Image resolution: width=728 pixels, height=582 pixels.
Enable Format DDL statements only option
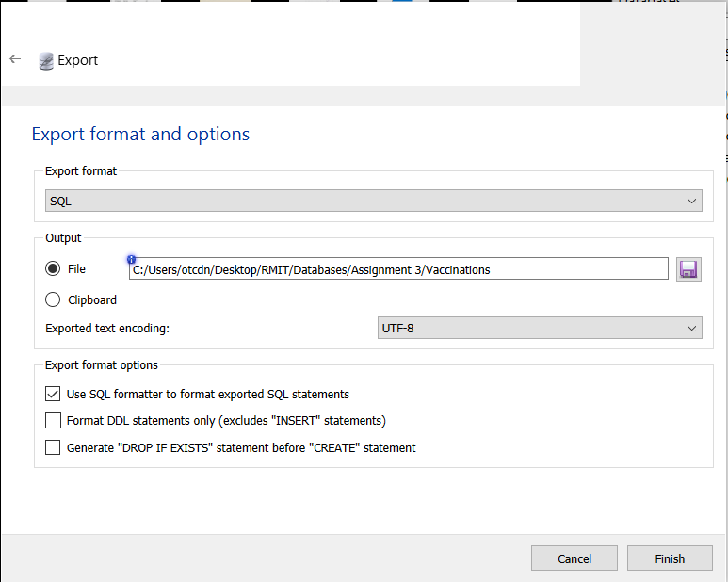click(53, 420)
